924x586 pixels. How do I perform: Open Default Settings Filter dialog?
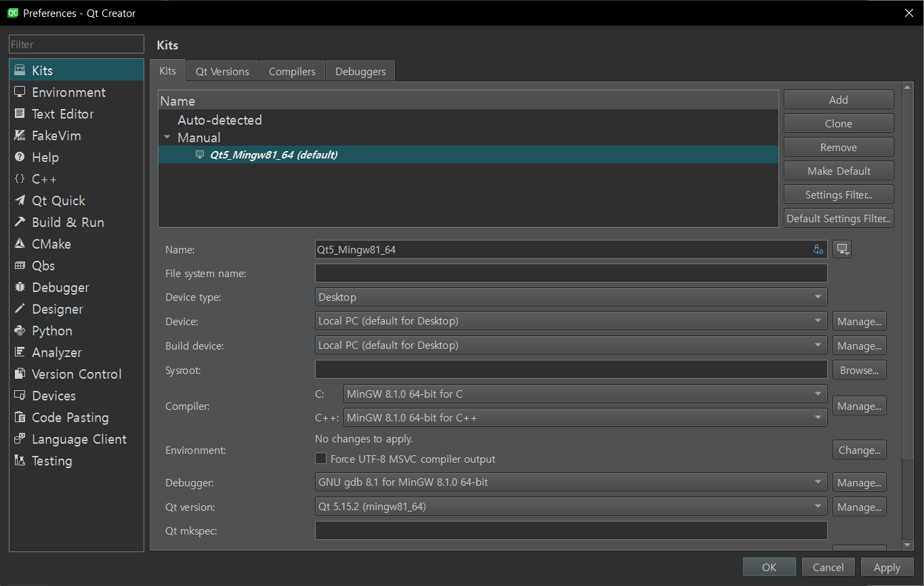[839, 218]
